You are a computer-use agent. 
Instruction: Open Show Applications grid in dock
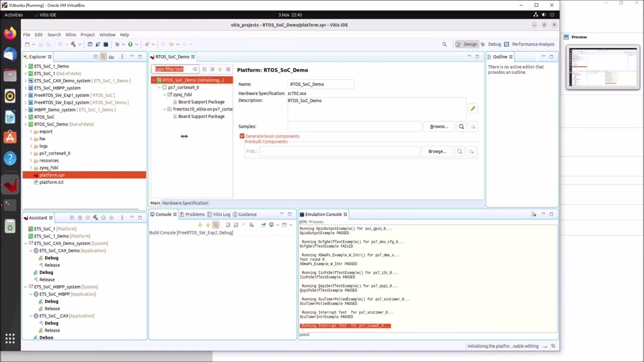tap(10, 338)
